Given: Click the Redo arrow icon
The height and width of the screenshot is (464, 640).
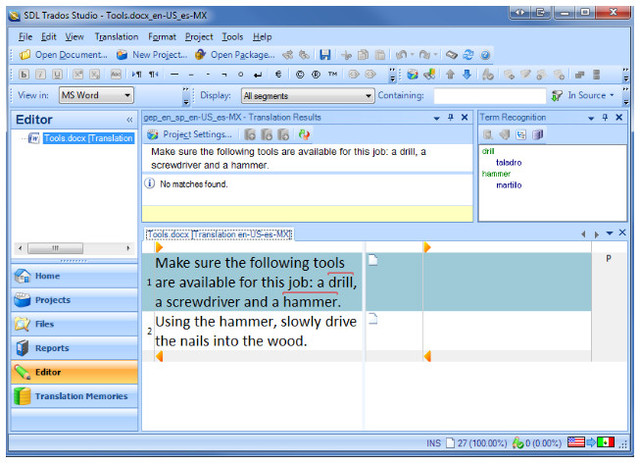Looking at the screenshot, I should (424, 55).
